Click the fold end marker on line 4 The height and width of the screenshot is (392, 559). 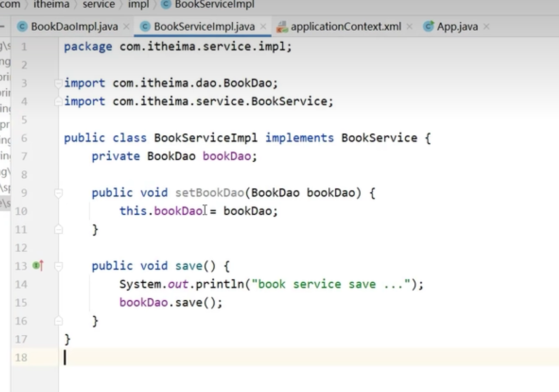point(58,102)
